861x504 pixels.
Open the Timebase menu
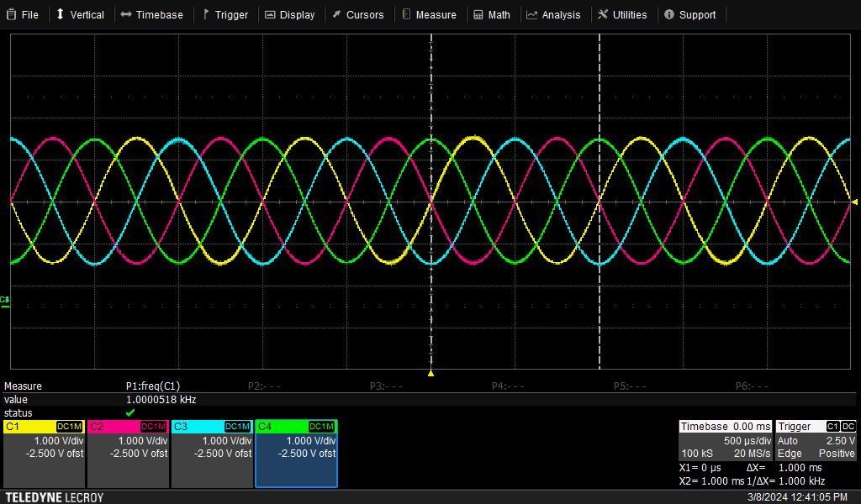coord(151,15)
